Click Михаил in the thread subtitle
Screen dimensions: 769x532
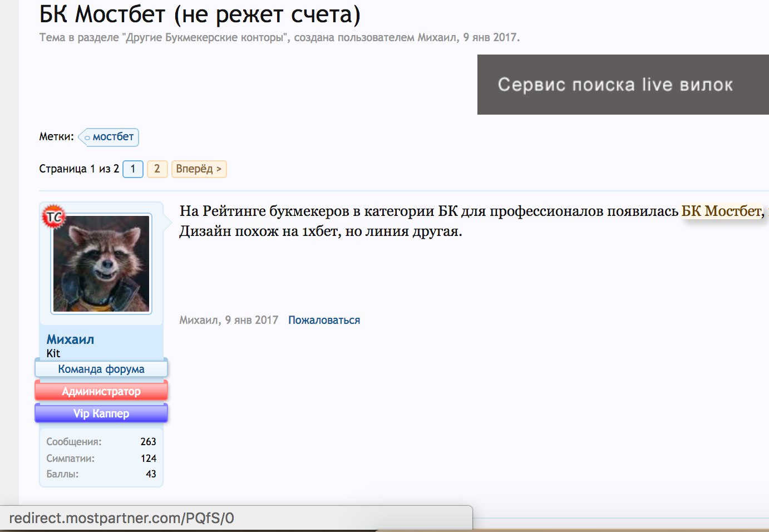[x=437, y=38]
